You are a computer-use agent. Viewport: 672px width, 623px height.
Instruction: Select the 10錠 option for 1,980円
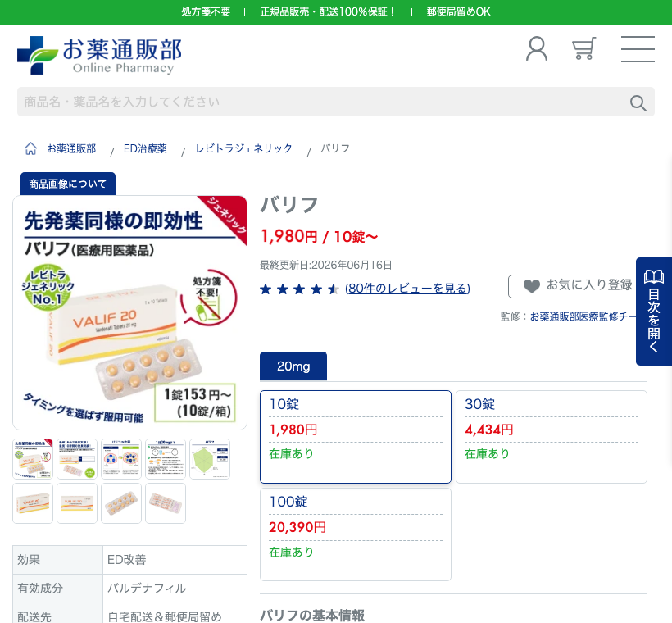click(x=356, y=437)
